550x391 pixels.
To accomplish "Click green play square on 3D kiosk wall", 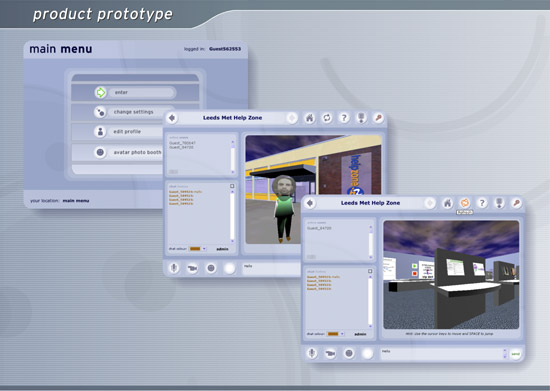I will [415, 266].
